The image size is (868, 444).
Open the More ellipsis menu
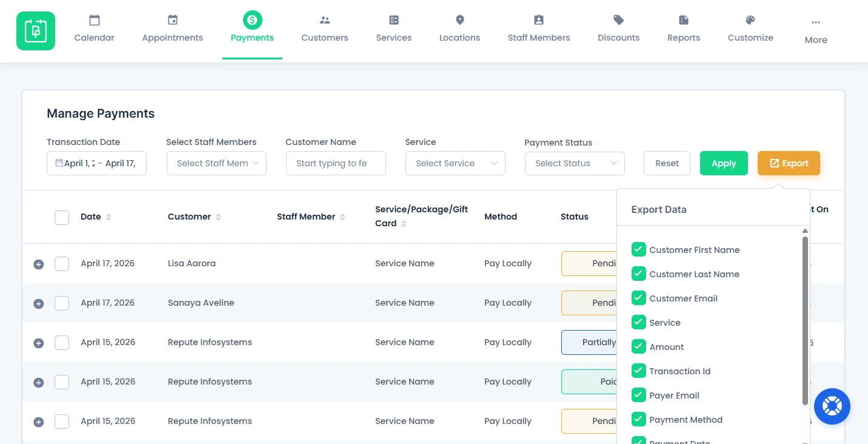[816, 22]
